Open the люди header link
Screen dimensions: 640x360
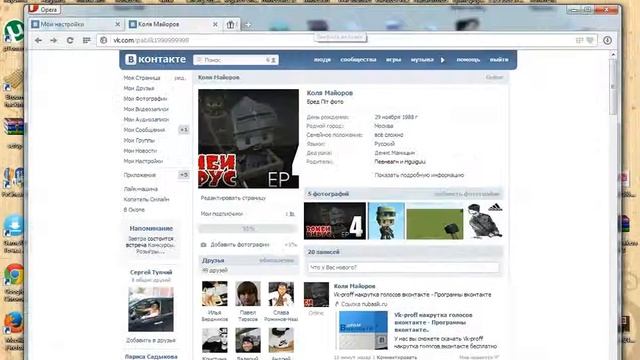coord(322,60)
